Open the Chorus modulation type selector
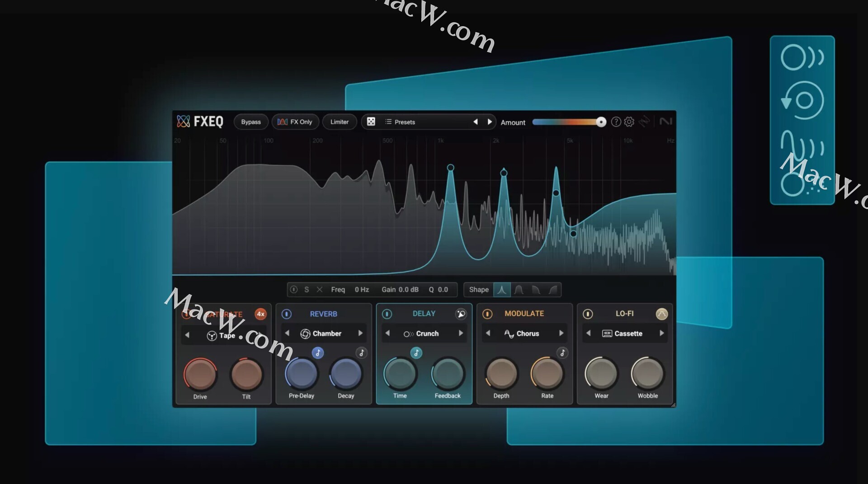Screen dimensions: 868x484 [x=522, y=334]
